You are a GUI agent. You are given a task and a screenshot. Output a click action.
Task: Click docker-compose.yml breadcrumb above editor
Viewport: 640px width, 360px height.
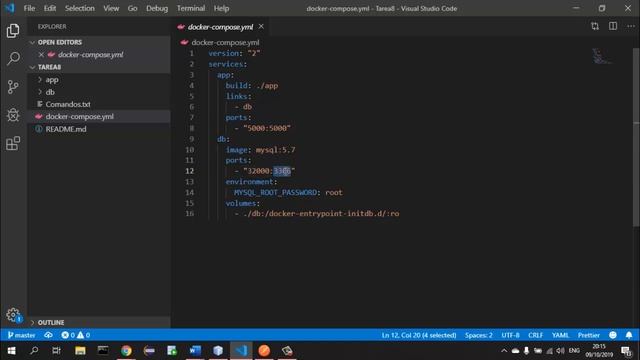[225, 42]
